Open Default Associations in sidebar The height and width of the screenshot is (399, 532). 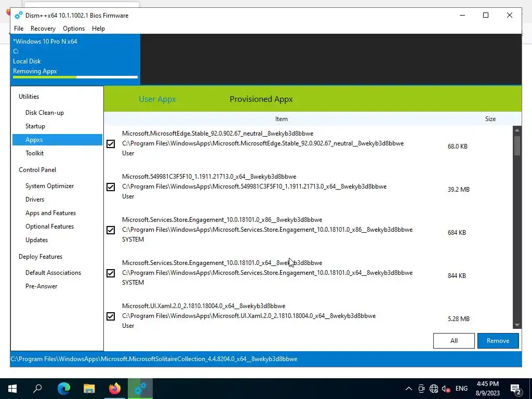[x=54, y=273]
